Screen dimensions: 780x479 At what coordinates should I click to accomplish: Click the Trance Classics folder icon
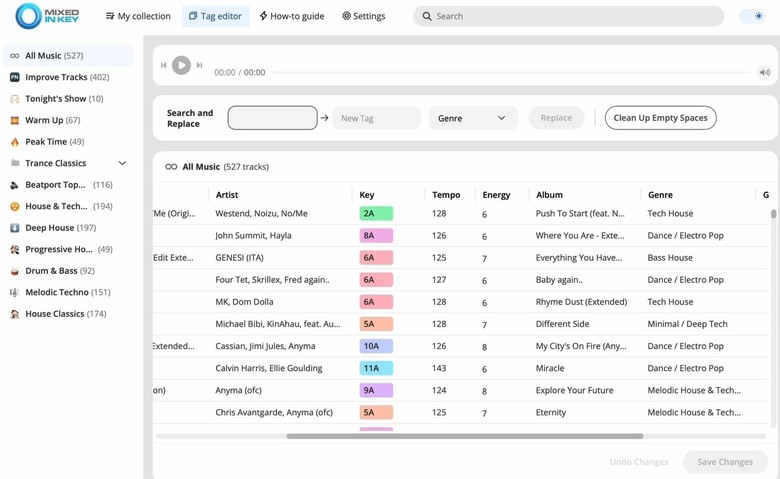(x=15, y=163)
